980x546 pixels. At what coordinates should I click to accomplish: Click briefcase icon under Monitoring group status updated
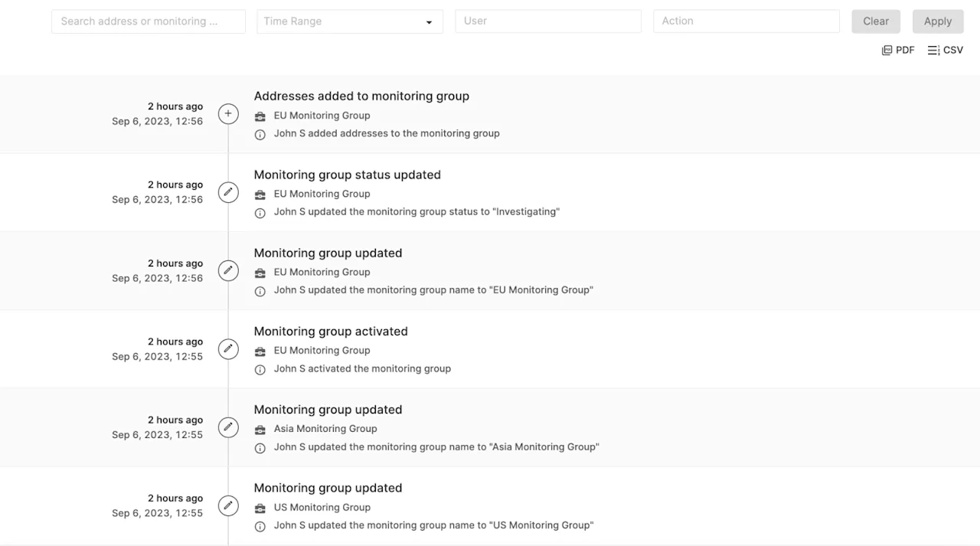260,195
